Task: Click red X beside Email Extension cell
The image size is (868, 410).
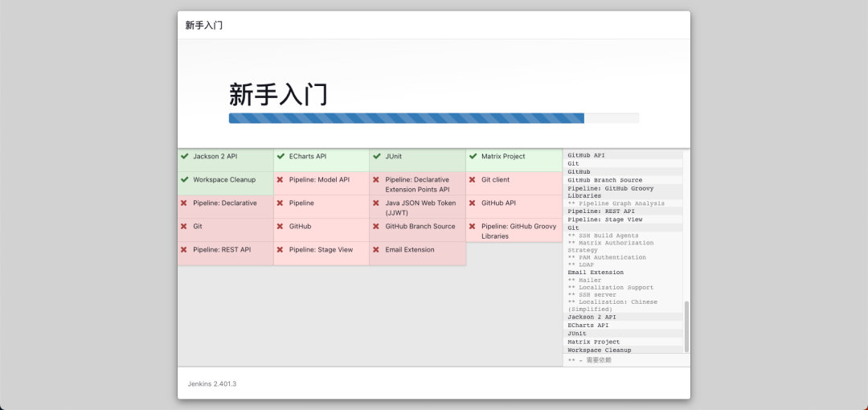Action: [376, 249]
